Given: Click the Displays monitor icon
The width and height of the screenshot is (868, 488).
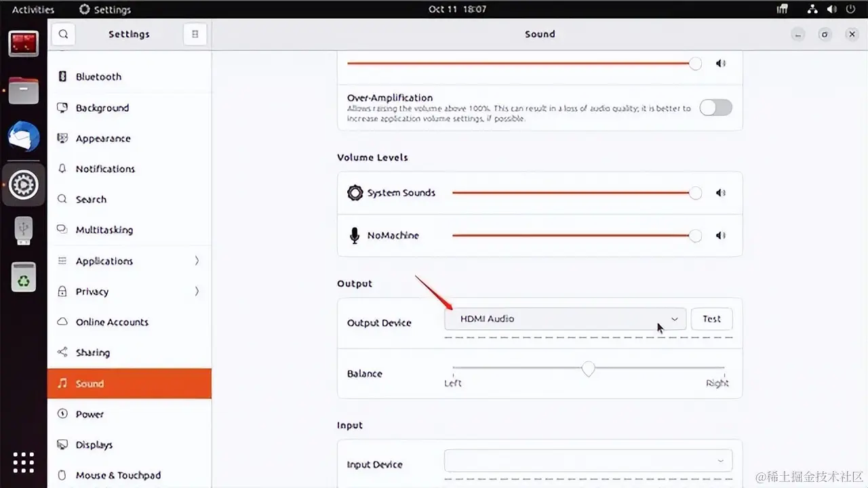Looking at the screenshot, I should (x=62, y=445).
